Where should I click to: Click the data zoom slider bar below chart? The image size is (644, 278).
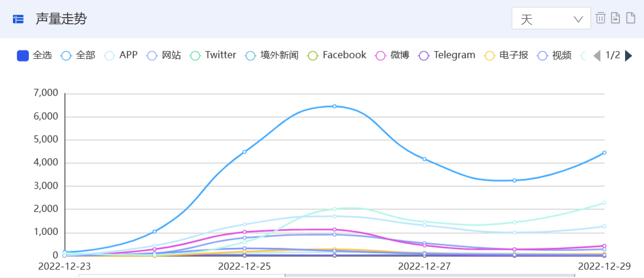point(326,275)
